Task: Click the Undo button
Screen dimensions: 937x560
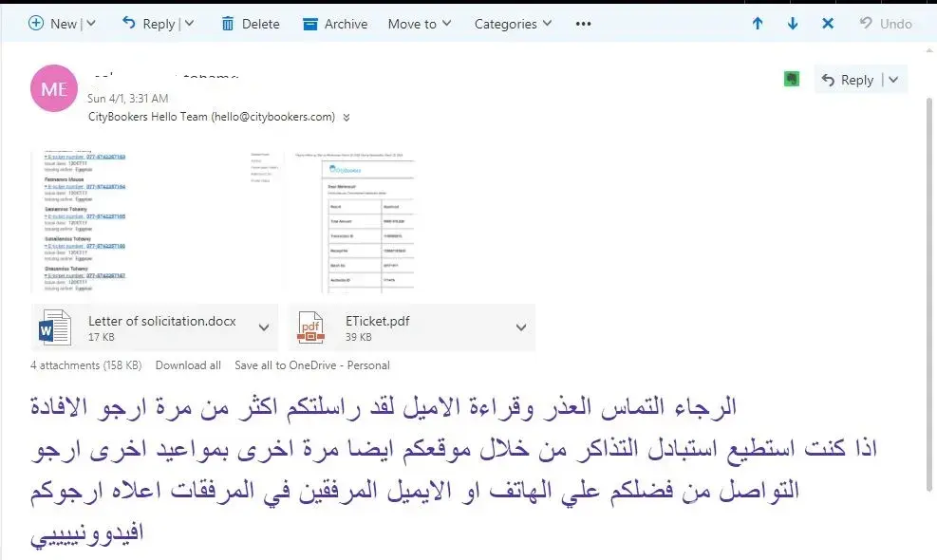Action: pyautogui.click(x=886, y=24)
